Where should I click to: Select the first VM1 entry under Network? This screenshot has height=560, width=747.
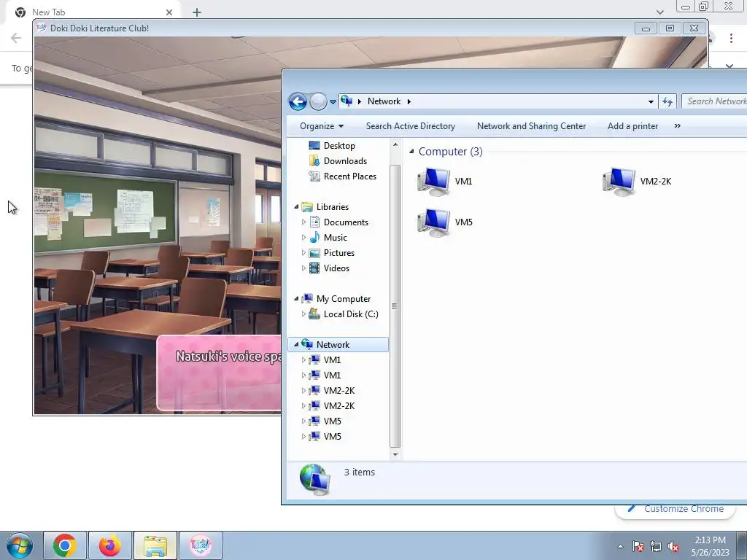coord(332,360)
